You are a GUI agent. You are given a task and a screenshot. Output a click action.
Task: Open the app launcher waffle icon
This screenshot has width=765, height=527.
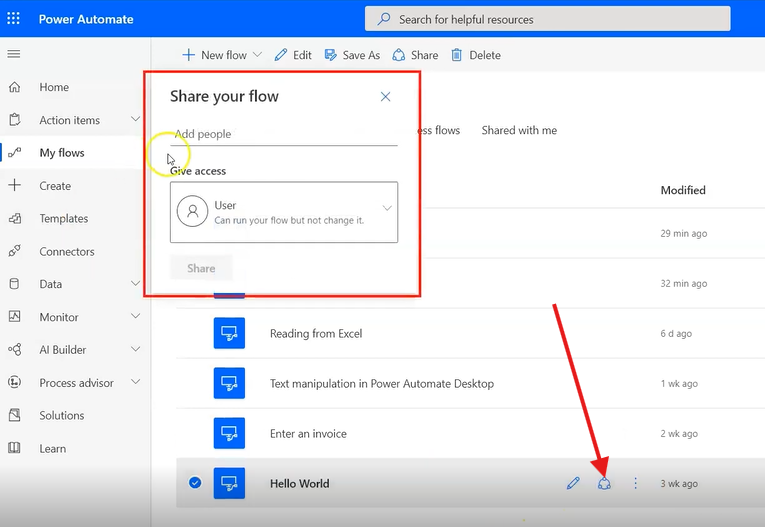click(x=14, y=19)
